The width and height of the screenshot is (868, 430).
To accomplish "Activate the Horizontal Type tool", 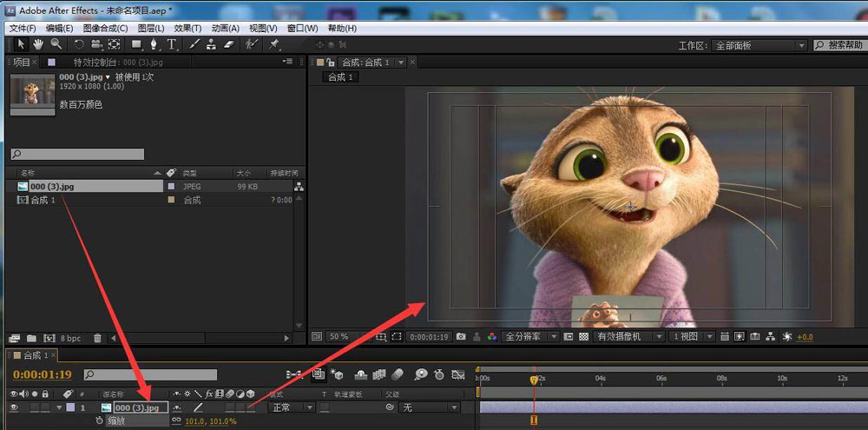I will [x=172, y=44].
